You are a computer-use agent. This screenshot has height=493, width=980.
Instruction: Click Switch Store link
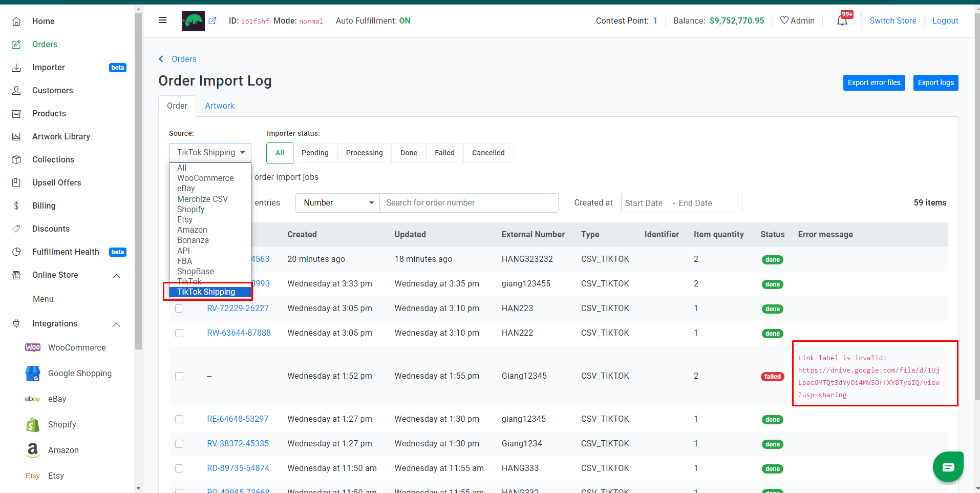[x=893, y=21]
